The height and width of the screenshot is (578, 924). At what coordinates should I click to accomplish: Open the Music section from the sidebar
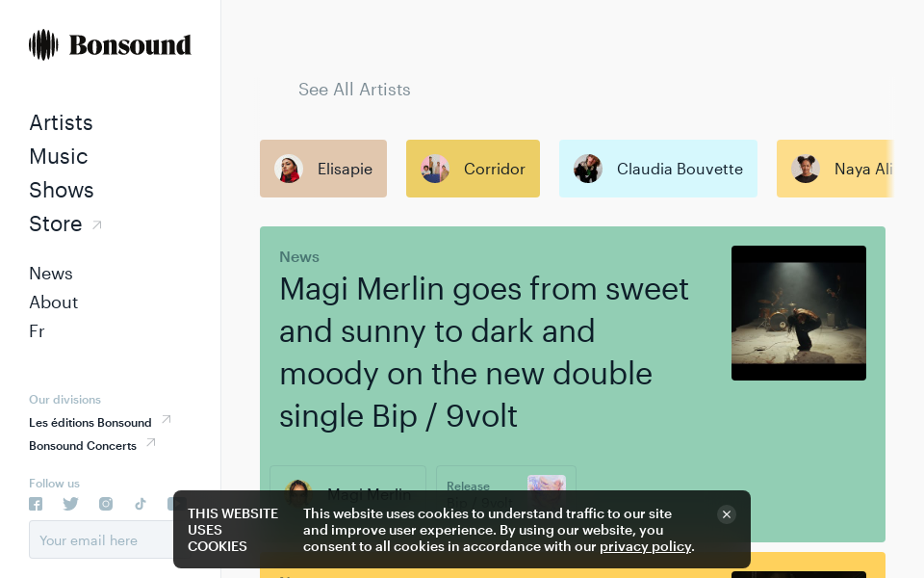pyautogui.click(x=58, y=156)
